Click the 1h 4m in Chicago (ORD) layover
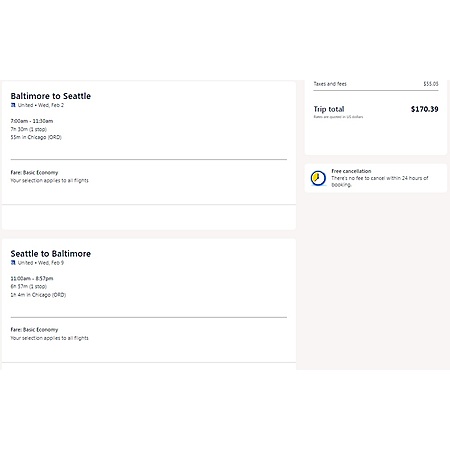 (x=38, y=295)
